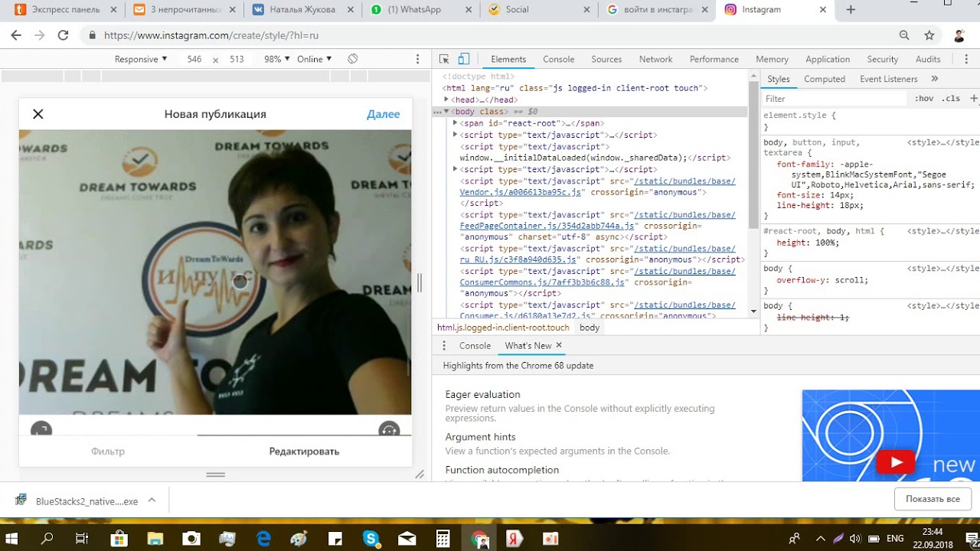The image size is (980, 551).
Task: Toggle the device toolbar icon
Action: pyautogui.click(x=463, y=59)
